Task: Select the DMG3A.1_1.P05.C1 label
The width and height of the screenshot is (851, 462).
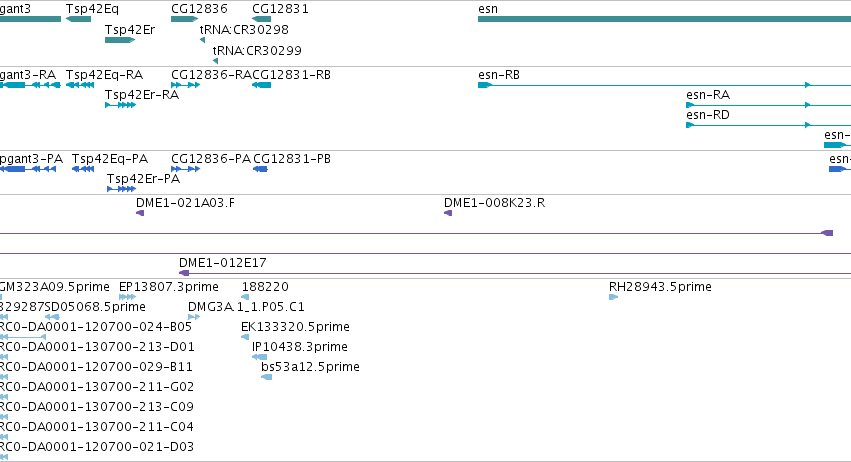Action: (x=246, y=307)
